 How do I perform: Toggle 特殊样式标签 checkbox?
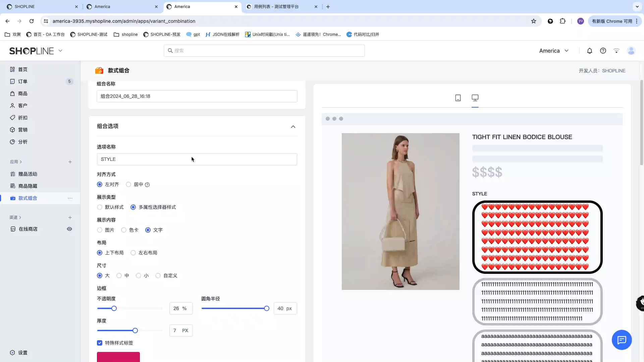click(100, 343)
